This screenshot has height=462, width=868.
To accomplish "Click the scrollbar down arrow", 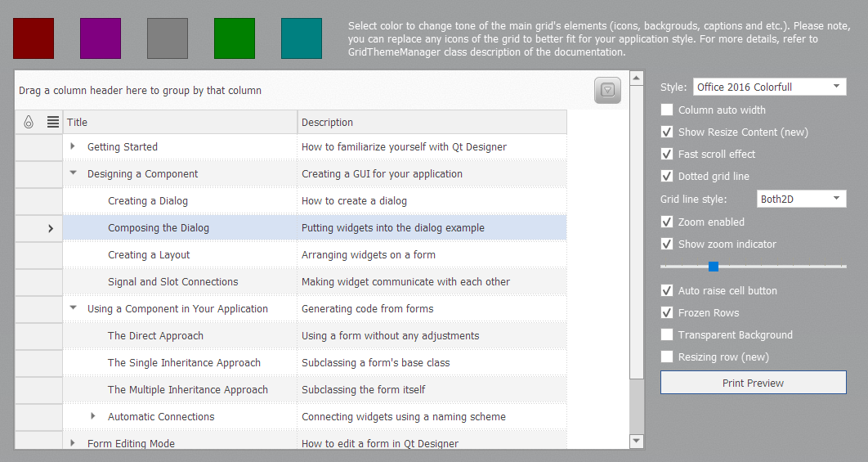I will coord(637,441).
